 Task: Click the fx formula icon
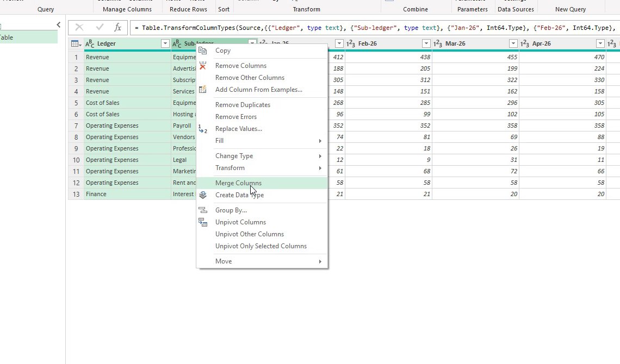117,27
